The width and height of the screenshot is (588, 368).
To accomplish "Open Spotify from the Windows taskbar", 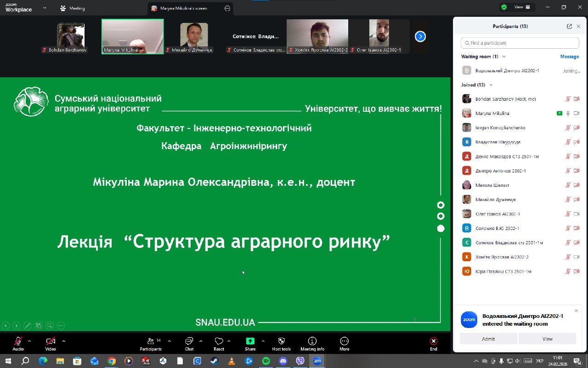I will pyautogui.click(x=266, y=361).
